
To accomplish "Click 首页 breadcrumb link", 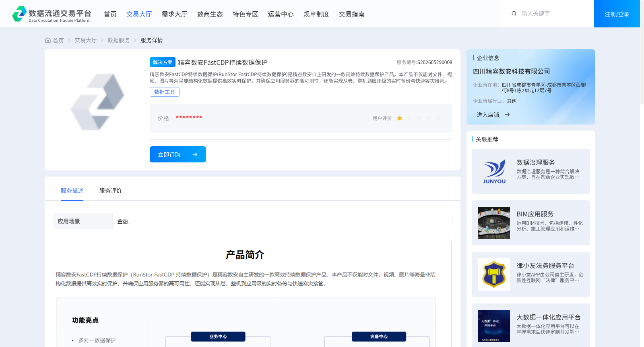I will [58, 40].
